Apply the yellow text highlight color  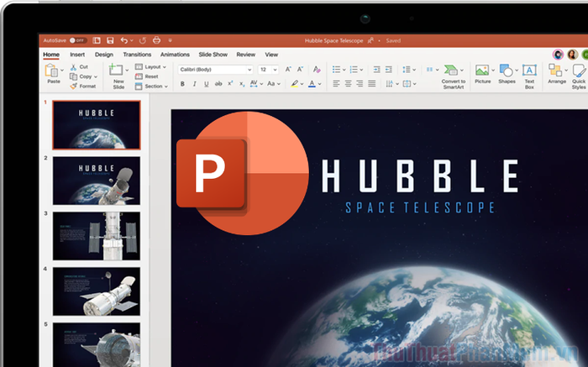point(295,84)
